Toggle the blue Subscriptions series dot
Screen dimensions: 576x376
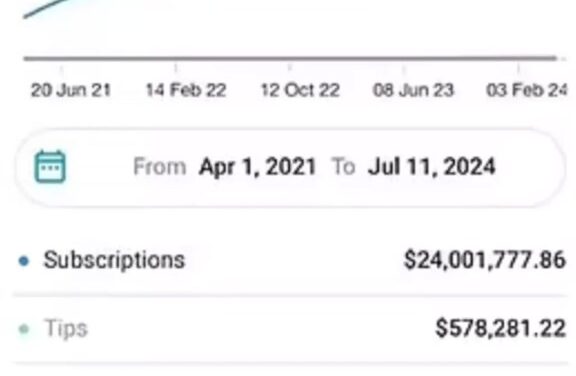tap(24, 261)
